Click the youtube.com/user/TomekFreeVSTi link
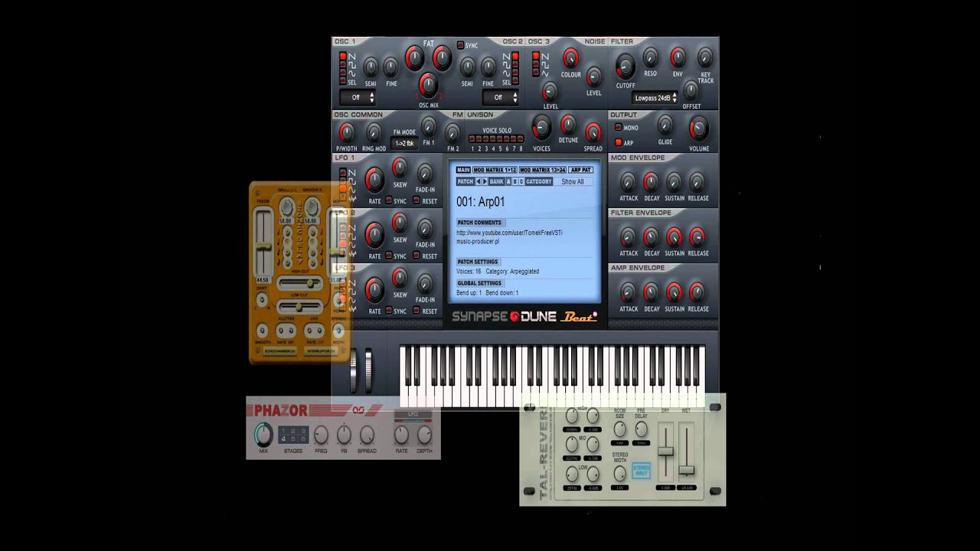The height and width of the screenshot is (551, 980). tap(509, 233)
